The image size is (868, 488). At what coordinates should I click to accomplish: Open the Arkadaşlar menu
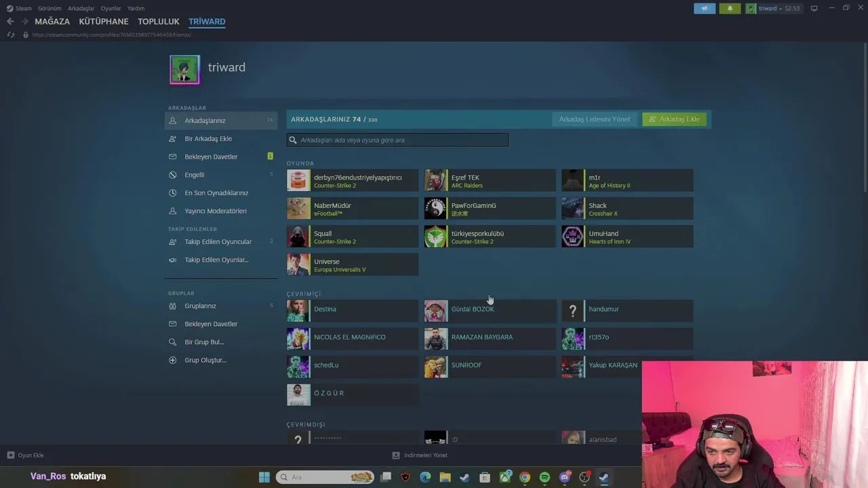point(81,8)
